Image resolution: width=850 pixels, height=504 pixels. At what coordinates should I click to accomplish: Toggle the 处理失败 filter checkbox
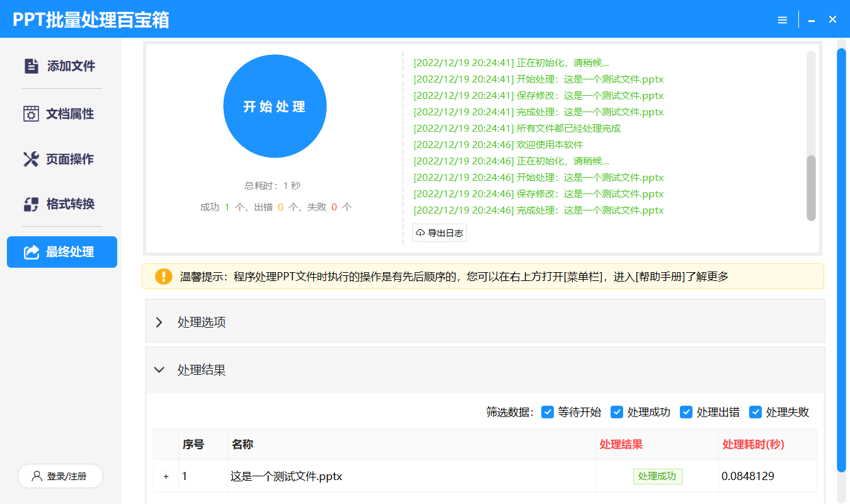(x=755, y=412)
